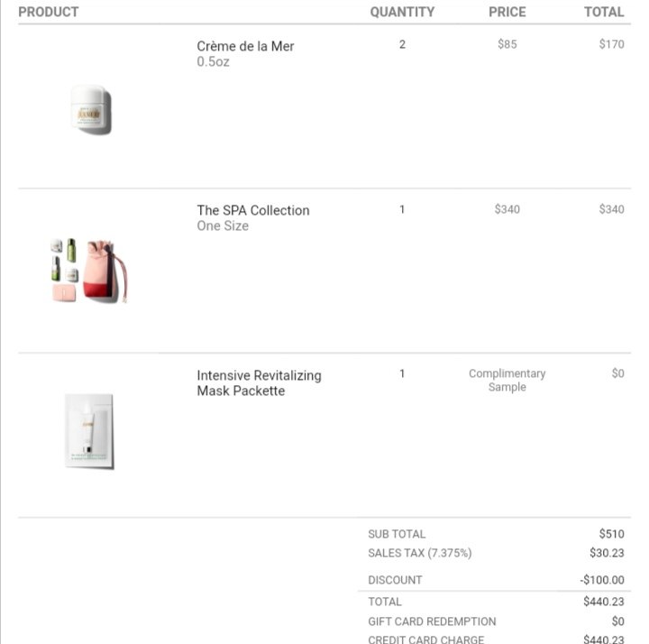Click the PRODUCT column header
The width and height of the screenshot is (649, 644).
click(49, 12)
